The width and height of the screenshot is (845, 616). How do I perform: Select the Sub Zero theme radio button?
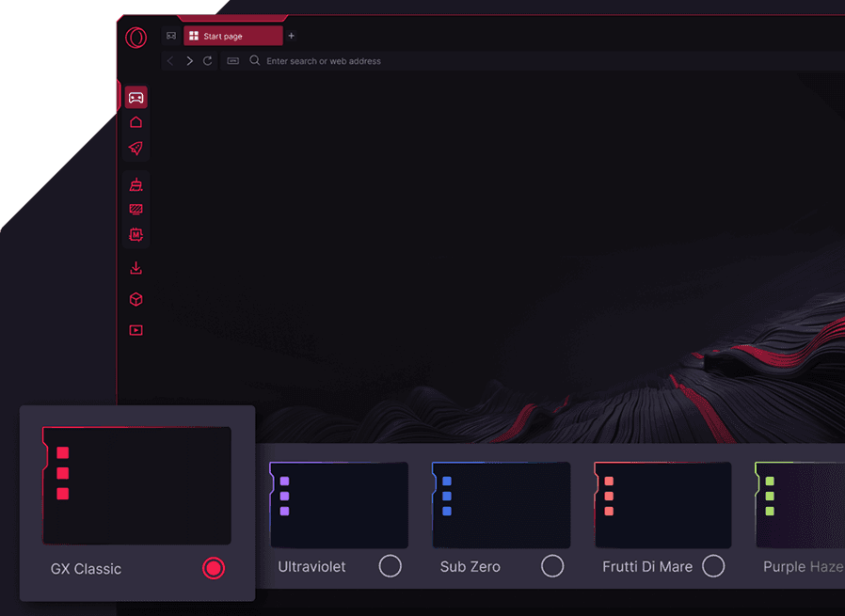coord(551,566)
